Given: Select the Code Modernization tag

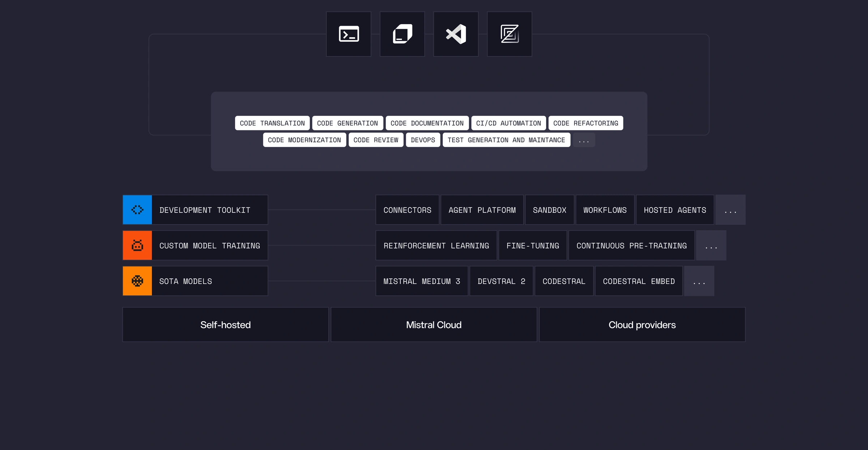Looking at the screenshot, I should tap(305, 140).
